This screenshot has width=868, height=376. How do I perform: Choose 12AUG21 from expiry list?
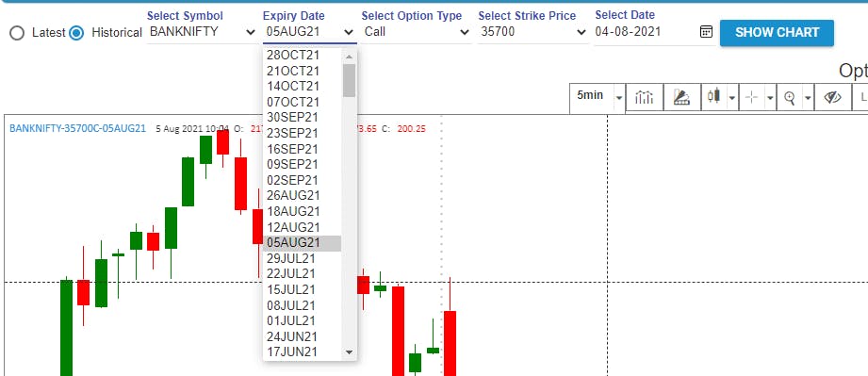[302, 227]
